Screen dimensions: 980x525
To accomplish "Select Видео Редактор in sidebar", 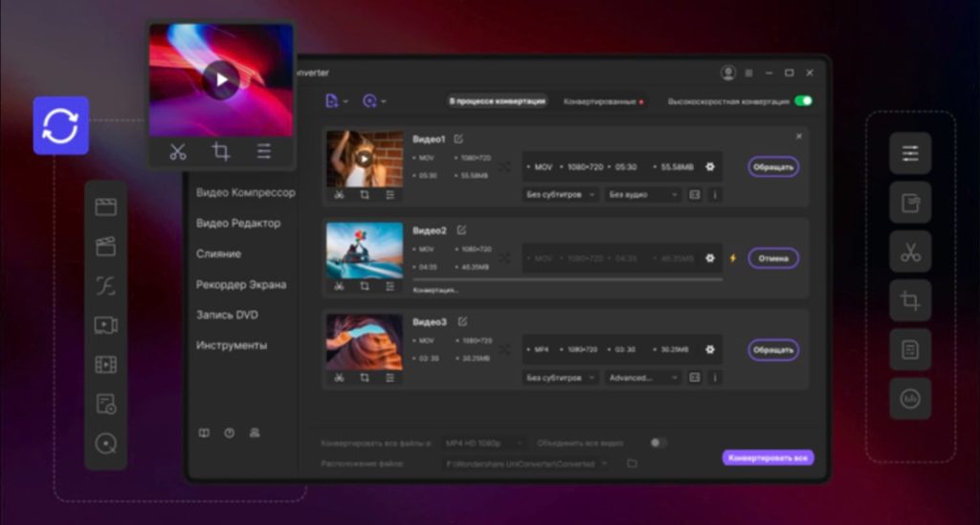I will (x=238, y=223).
